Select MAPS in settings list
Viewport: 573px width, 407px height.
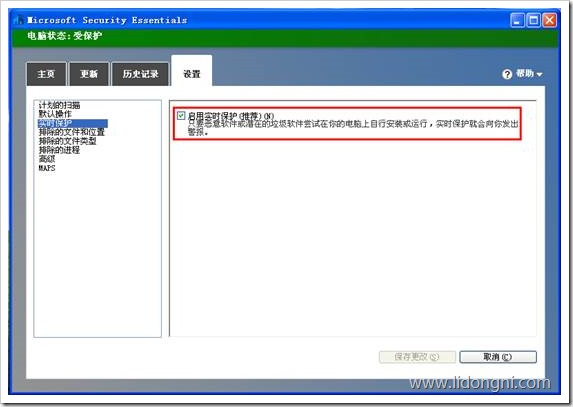point(47,168)
